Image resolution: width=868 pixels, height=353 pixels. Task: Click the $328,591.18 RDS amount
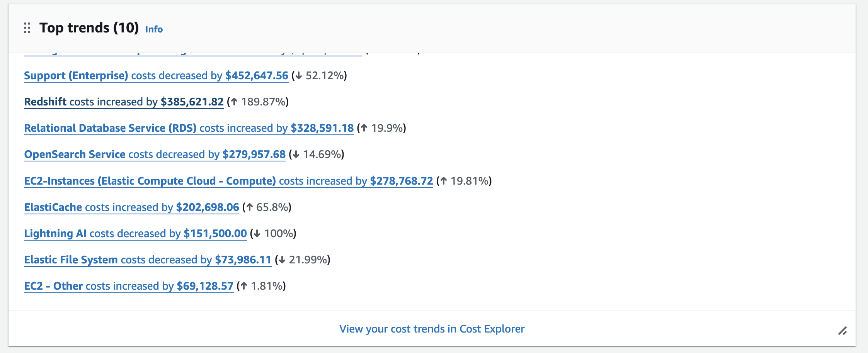[x=322, y=128]
